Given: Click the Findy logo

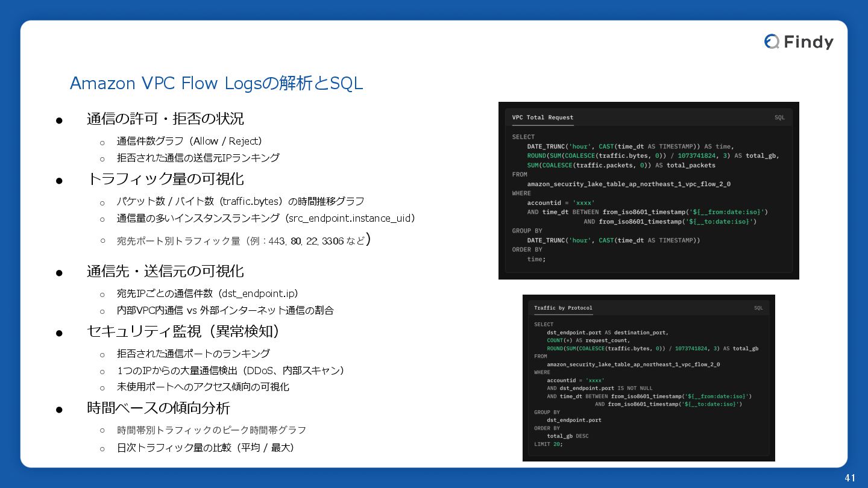Looking at the screenshot, I should (799, 42).
